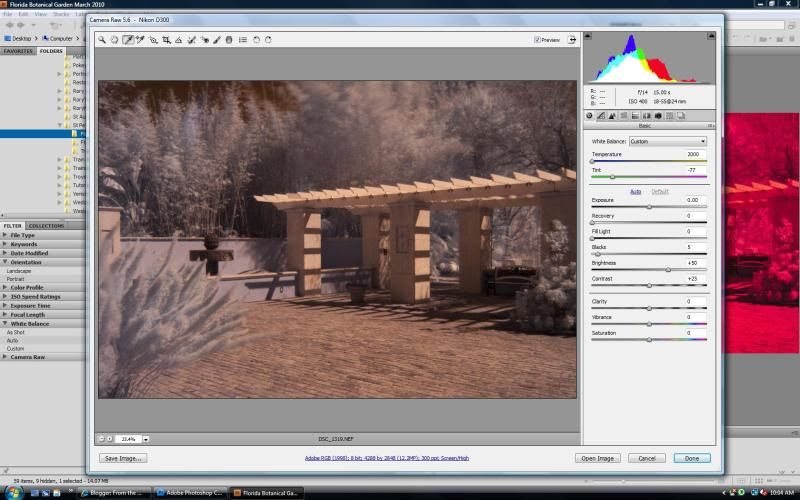This screenshot has width=800, height=500.
Task: Toggle highlight clipping warning on histogram
Action: (x=711, y=36)
